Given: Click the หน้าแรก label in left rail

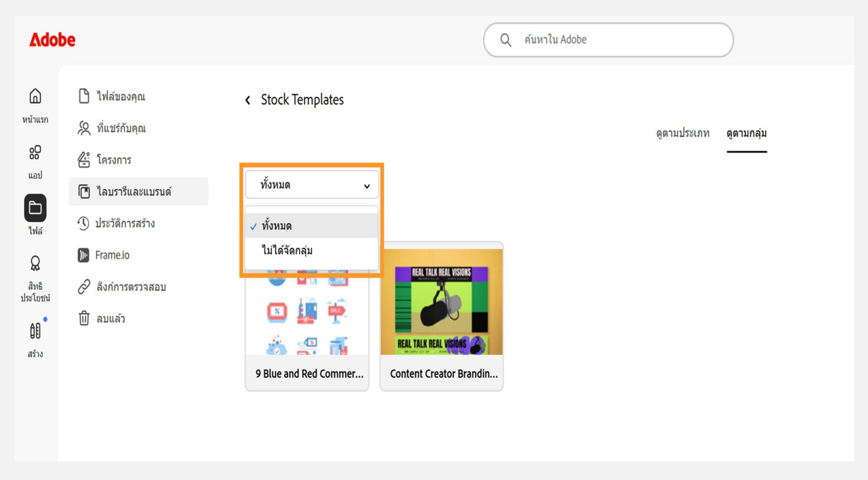Looking at the screenshot, I should pos(35,119).
